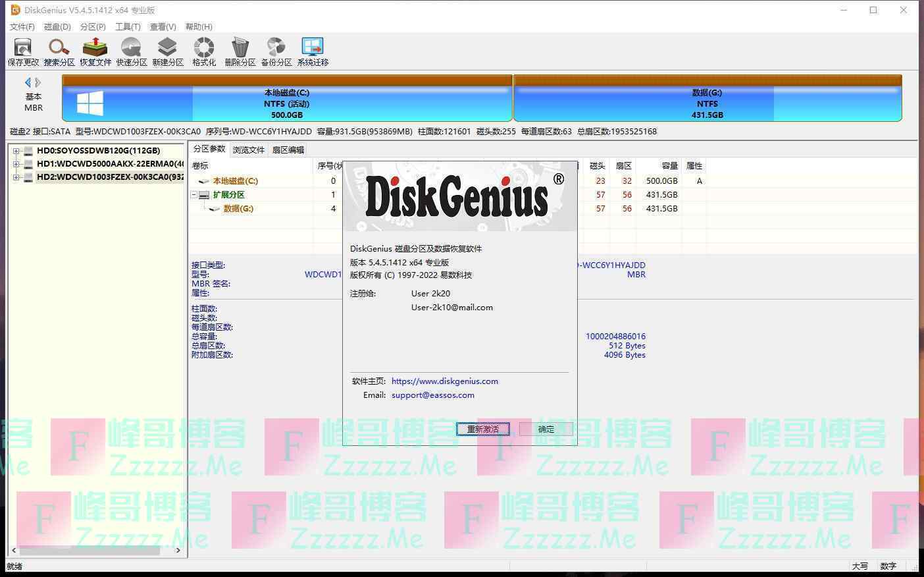The width and height of the screenshot is (924, 577).
Task: Switch to 分区参数 tab
Action: click(209, 149)
